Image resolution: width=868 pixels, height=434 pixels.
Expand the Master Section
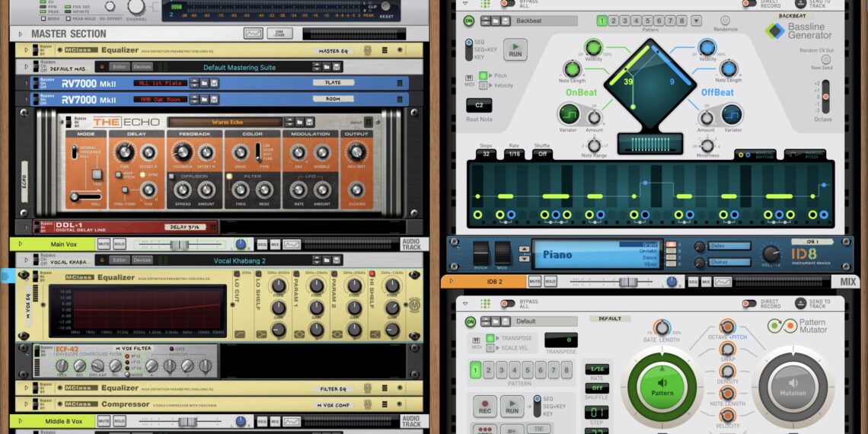pyautogui.click(x=21, y=34)
